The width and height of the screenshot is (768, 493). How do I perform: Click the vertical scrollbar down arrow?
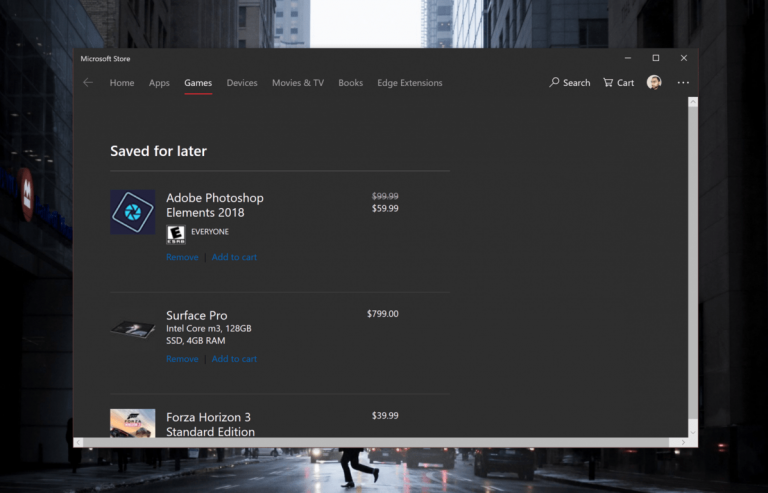coord(693,432)
